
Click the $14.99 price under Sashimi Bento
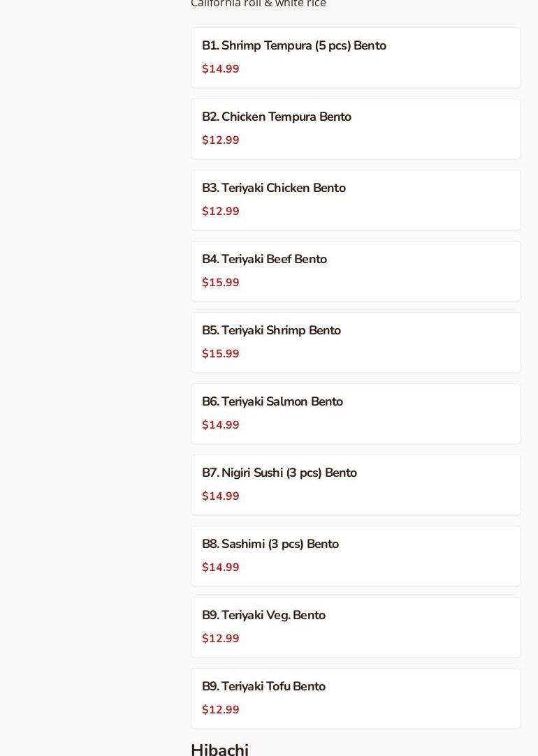tap(221, 568)
